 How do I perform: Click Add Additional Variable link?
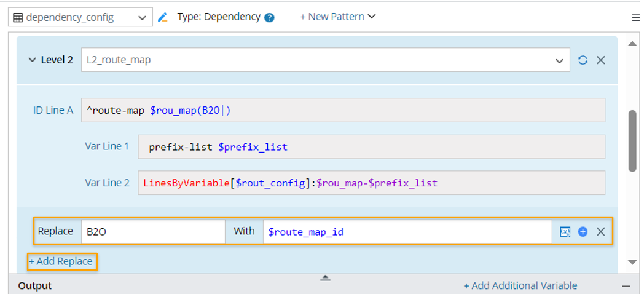pos(520,285)
